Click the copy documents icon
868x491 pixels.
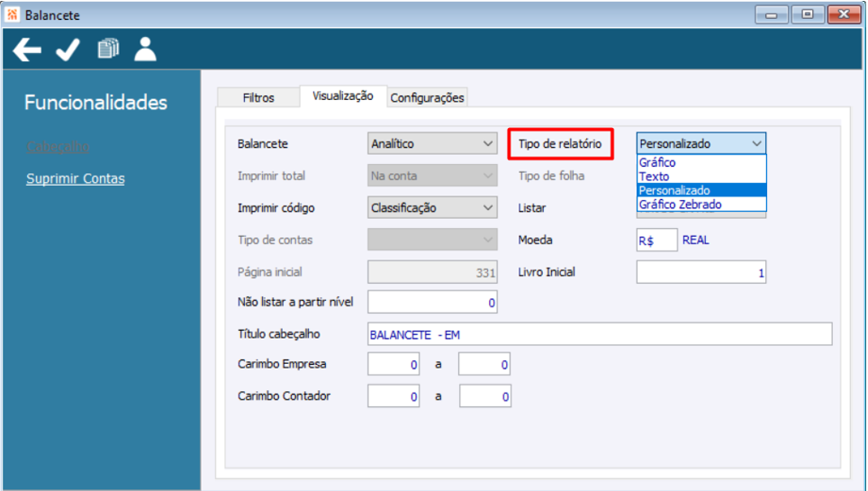pos(108,49)
